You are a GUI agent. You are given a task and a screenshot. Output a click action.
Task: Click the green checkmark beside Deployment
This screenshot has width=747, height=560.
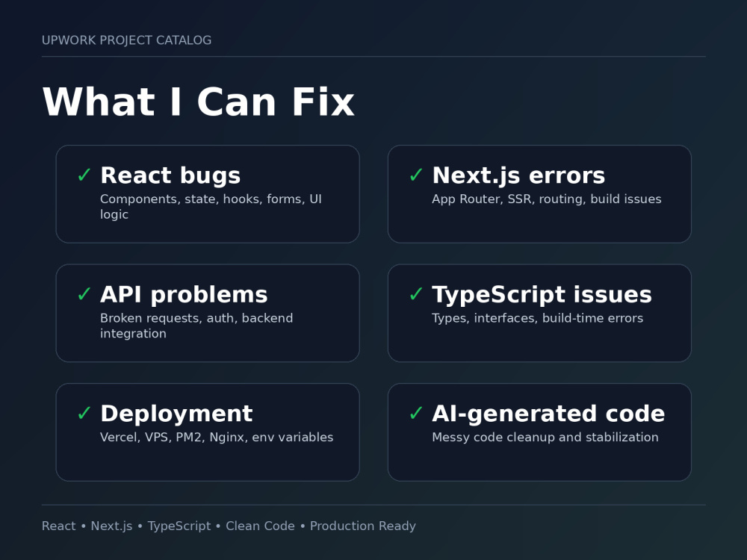(84, 413)
